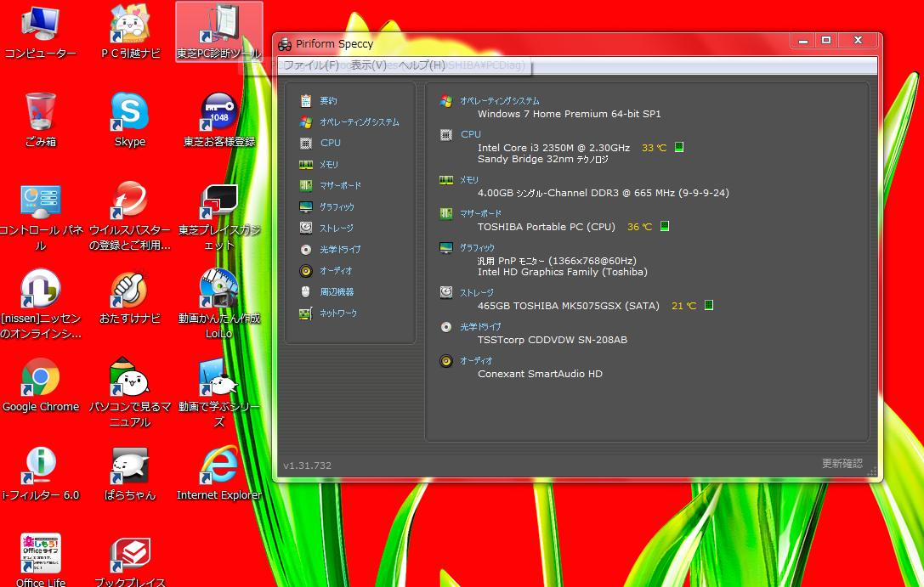Click the 更新確認 update check link
Screen dimensions: 924x587
[842, 463]
